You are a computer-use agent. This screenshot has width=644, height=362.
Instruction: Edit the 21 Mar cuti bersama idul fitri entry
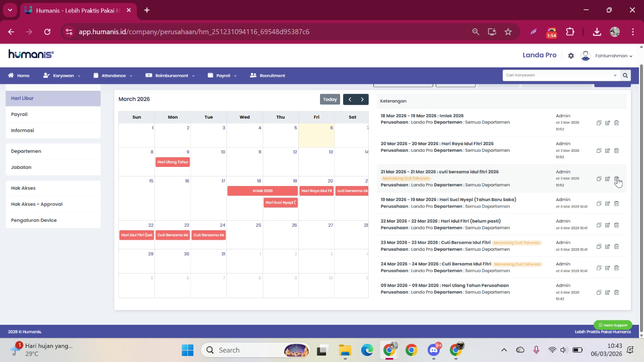(x=607, y=178)
